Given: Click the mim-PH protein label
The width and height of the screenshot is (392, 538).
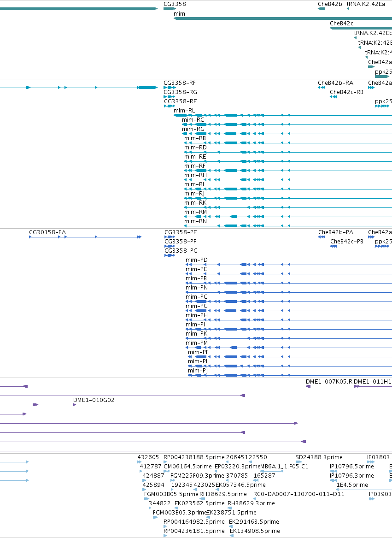Looking at the screenshot, I should 197,316.
